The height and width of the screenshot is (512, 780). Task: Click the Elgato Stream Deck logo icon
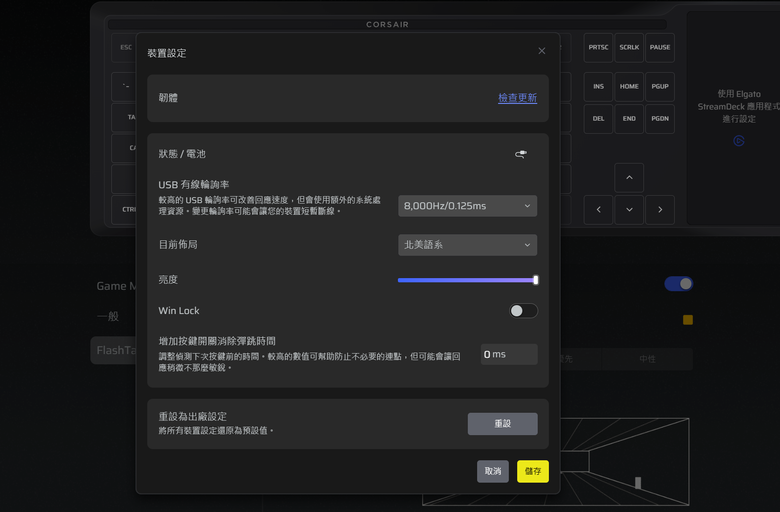(739, 141)
